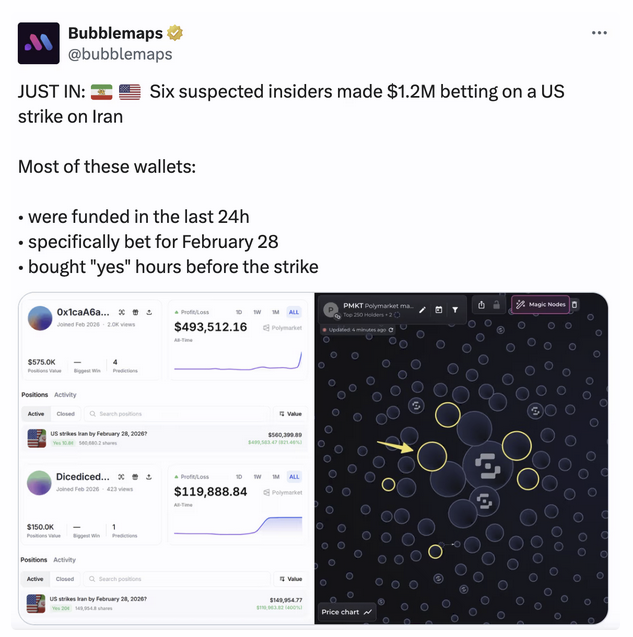Switch to Activity tab under 0x1caA6a wallet

point(65,394)
